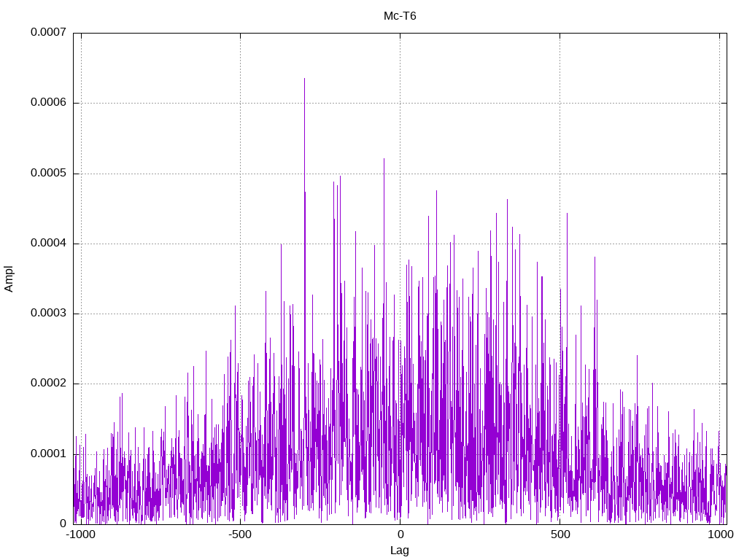Screen dimensions: 747x560
Task: Click the 0.0002 y-axis tick label
Action: pos(49,384)
